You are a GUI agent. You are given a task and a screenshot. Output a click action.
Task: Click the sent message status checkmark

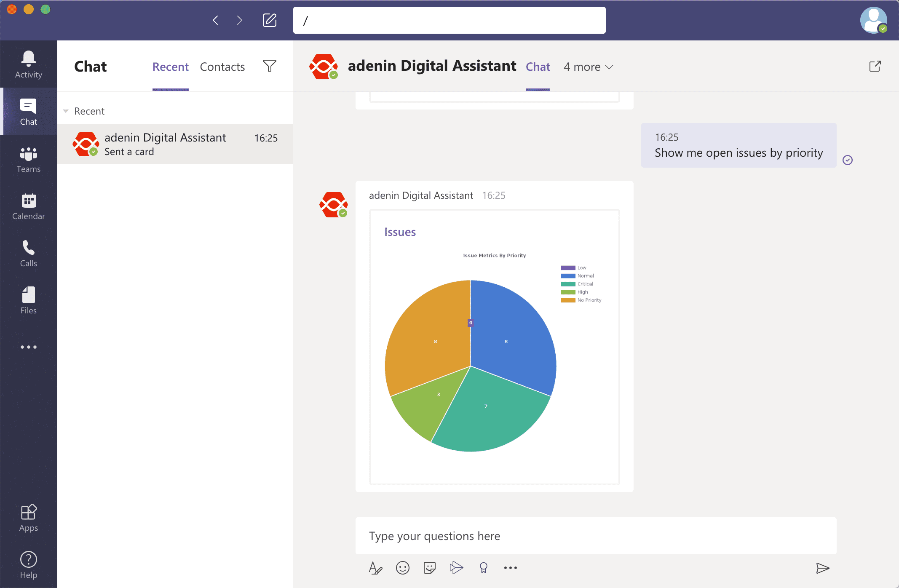pos(848,160)
